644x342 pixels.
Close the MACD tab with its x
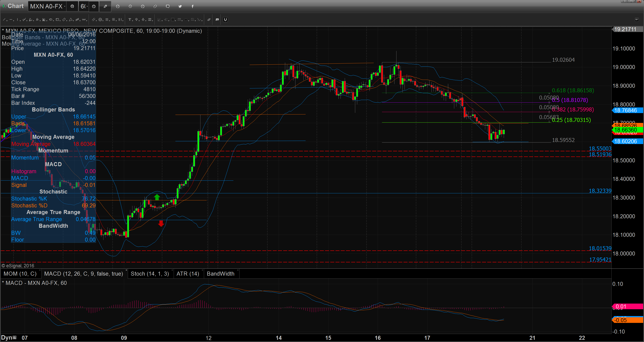126,270
